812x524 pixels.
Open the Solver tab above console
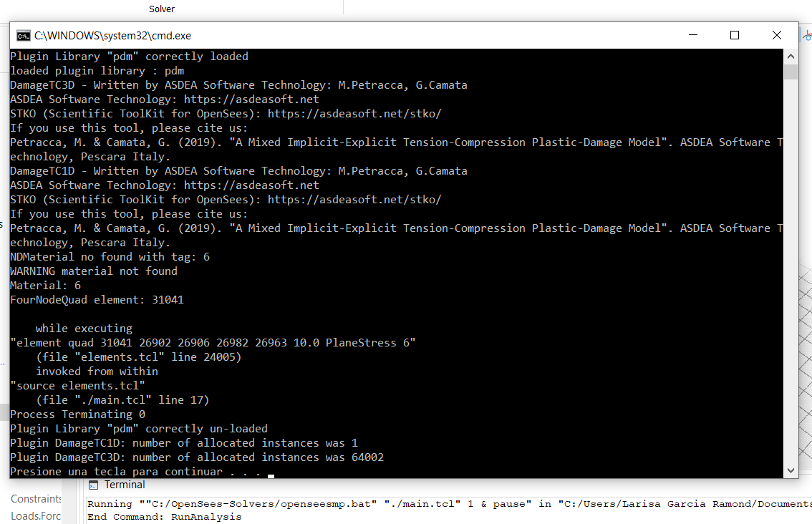[x=162, y=9]
